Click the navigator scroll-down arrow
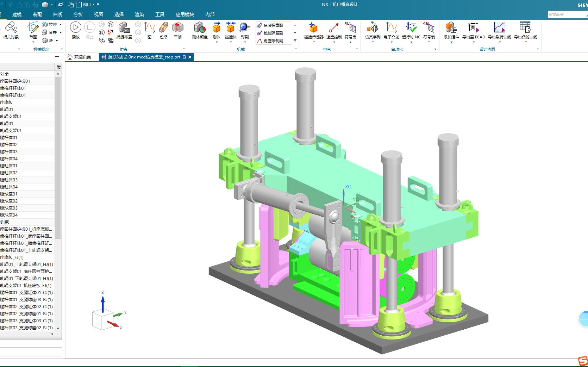This screenshot has height=367, width=588. 58,328
